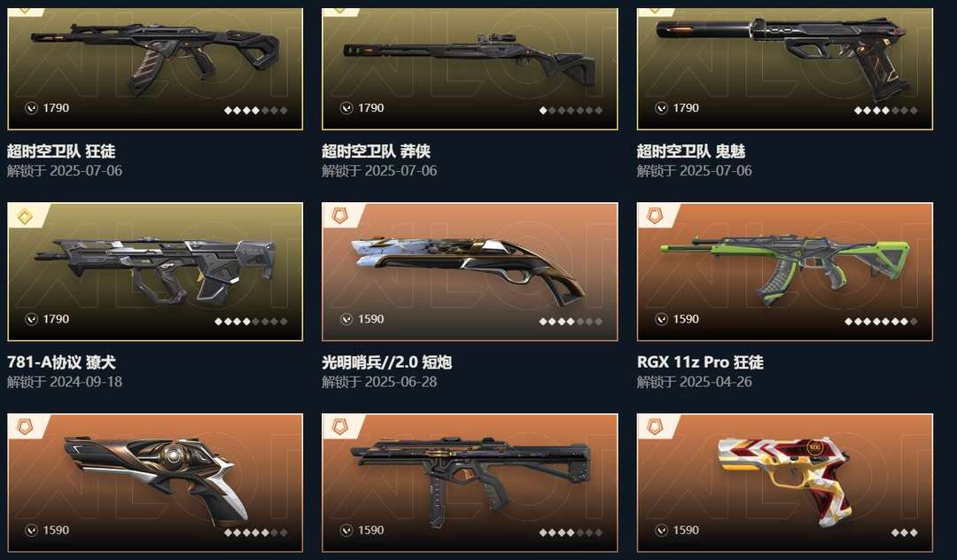
Task: Click the 光明哨兵//2.0 短炮 skin title
Action: coord(387,362)
